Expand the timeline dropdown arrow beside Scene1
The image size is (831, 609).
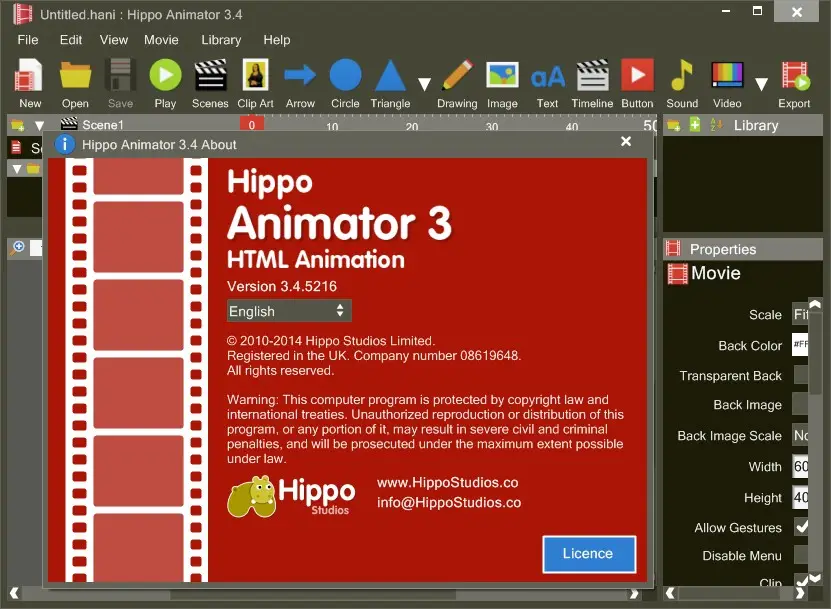click(x=39, y=126)
